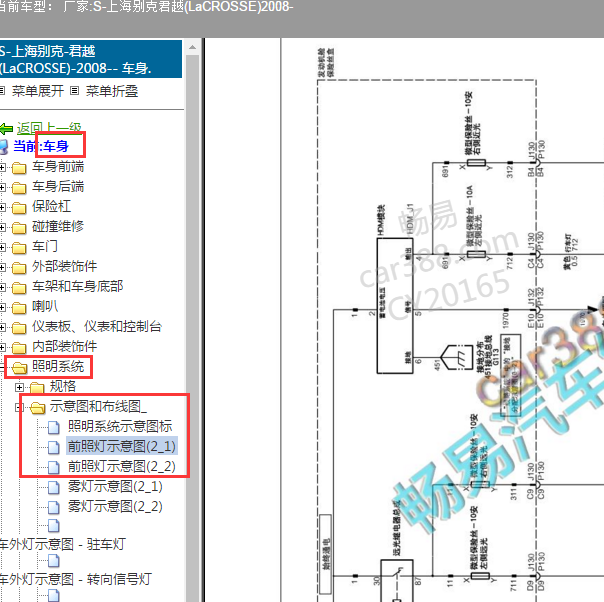The height and width of the screenshot is (602, 604).
Task: Select the 当前:车身 heading
Action: (x=41, y=146)
